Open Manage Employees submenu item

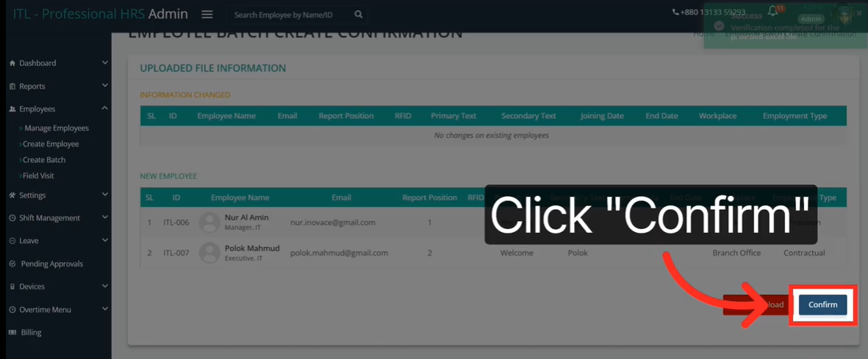point(56,128)
